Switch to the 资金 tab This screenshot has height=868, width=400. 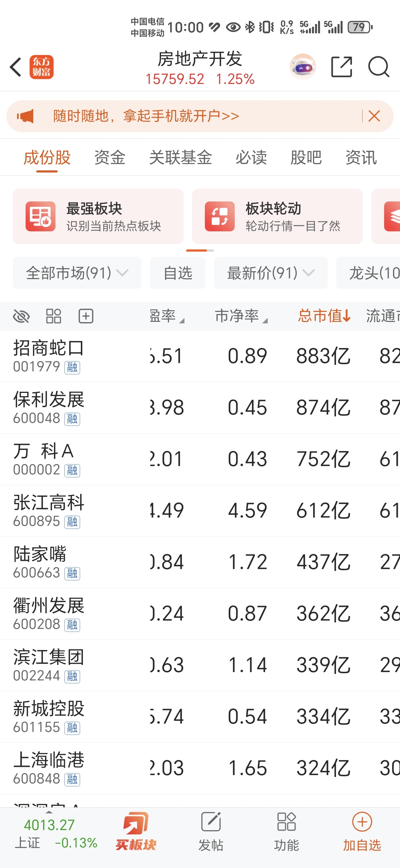click(110, 157)
